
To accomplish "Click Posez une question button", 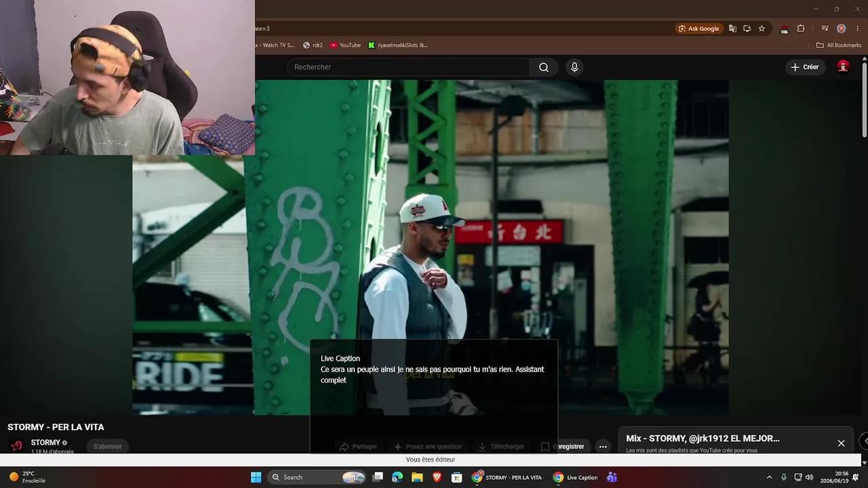I will pyautogui.click(x=427, y=447).
